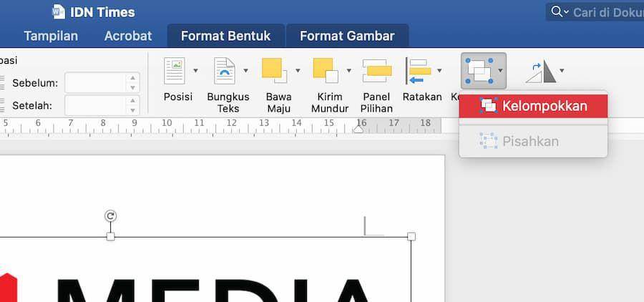This screenshot has height=302, width=644.
Task: Click the Kirim Mundur send backward icon
Action: pos(326,70)
